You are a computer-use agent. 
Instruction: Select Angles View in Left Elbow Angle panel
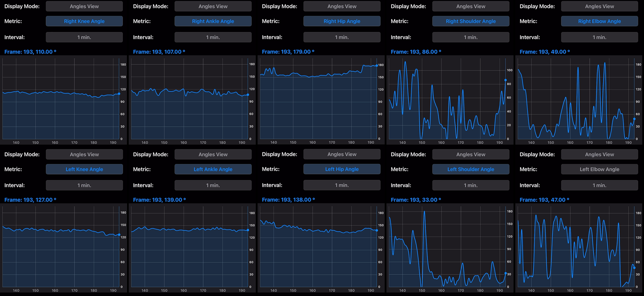coord(599,154)
